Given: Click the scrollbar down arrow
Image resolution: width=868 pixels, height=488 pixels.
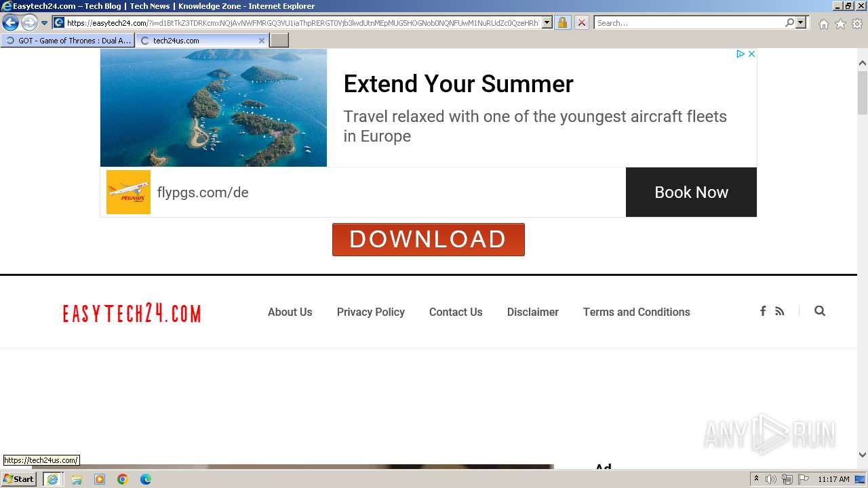Looking at the screenshot, I should (x=863, y=455).
